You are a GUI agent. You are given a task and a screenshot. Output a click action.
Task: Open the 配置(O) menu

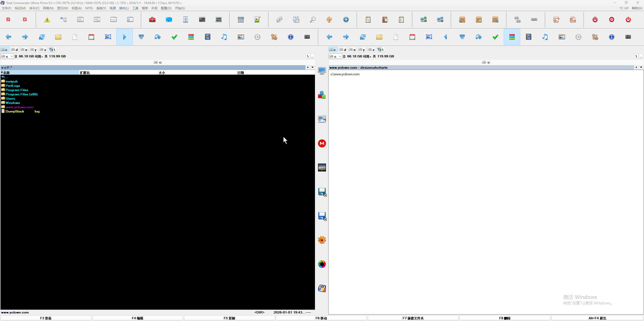tap(166, 8)
